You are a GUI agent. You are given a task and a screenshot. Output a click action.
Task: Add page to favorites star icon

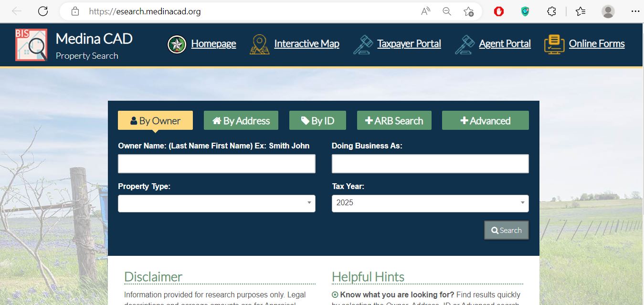click(x=468, y=11)
